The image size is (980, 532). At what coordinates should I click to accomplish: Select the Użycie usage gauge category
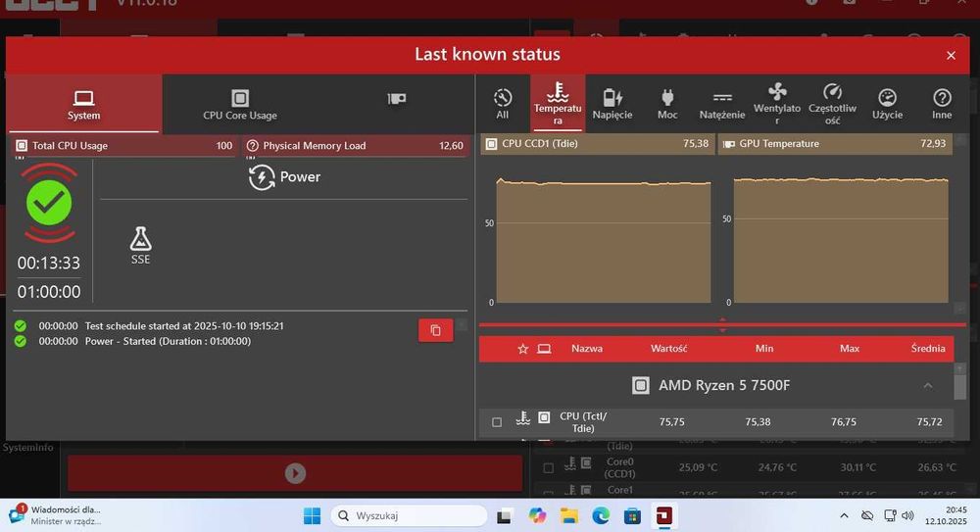coord(888,104)
